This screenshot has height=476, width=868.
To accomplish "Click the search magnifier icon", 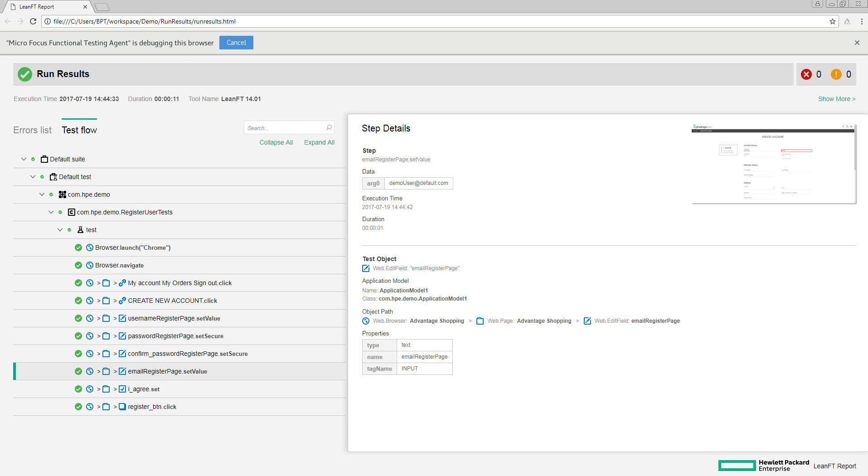I will [329, 128].
